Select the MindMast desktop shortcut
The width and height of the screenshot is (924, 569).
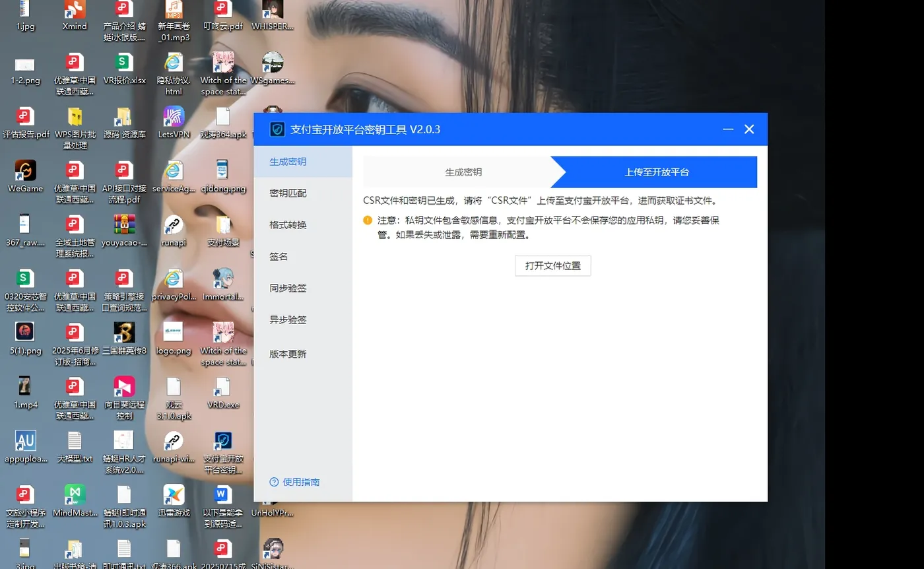click(75, 502)
